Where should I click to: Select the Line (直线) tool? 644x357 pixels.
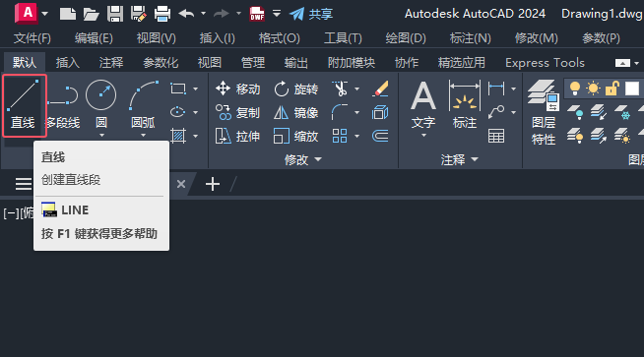pos(24,105)
